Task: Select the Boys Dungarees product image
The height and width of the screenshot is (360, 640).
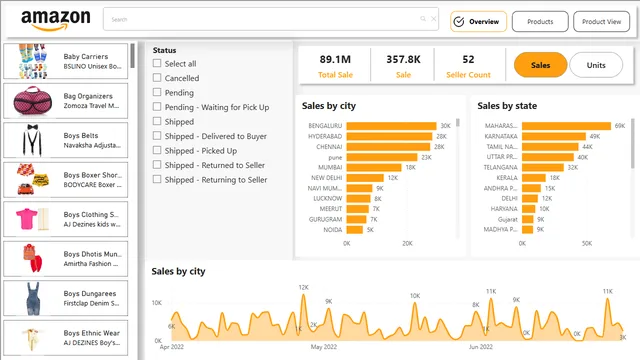Action: pyautogui.click(x=33, y=298)
